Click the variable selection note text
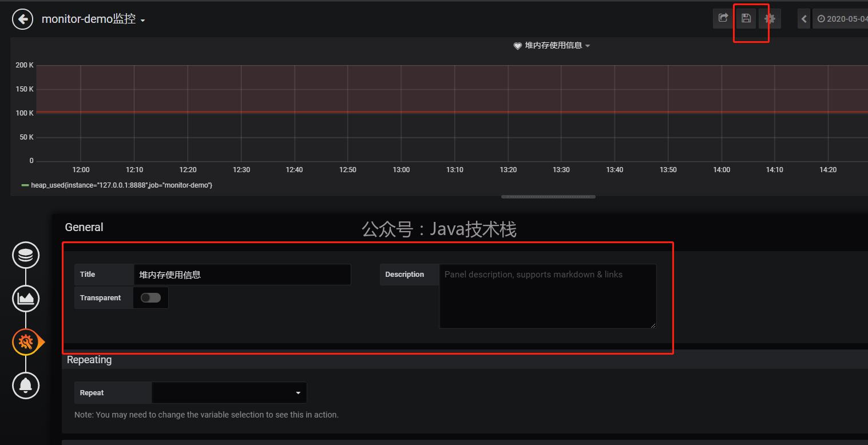868x445 pixels. coord(207,415)
